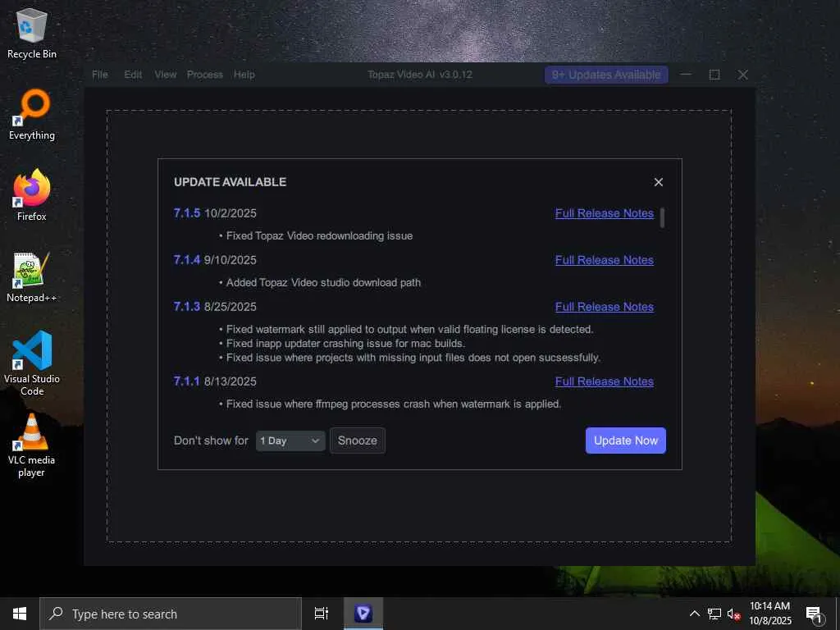Minimize the Topaz Video AI window
This screenshot has height=630, width=840.
coord(687,75)
